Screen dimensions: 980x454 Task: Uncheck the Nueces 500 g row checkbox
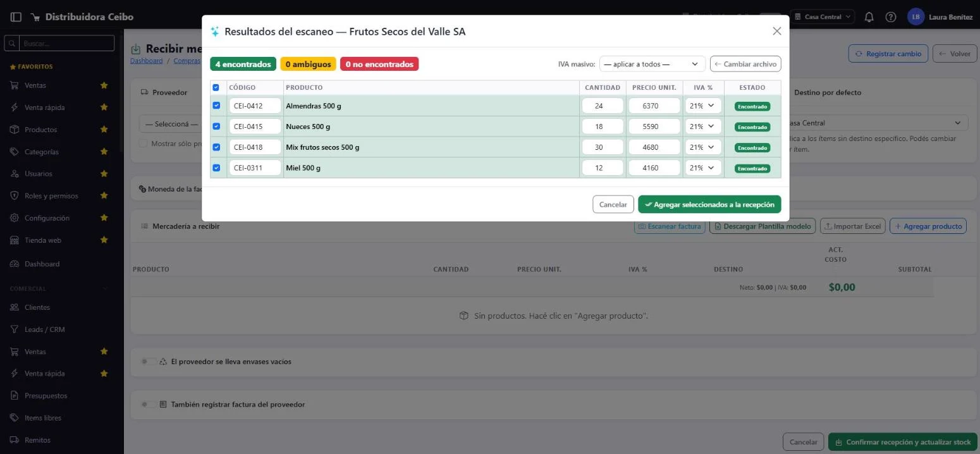(216, 126)
